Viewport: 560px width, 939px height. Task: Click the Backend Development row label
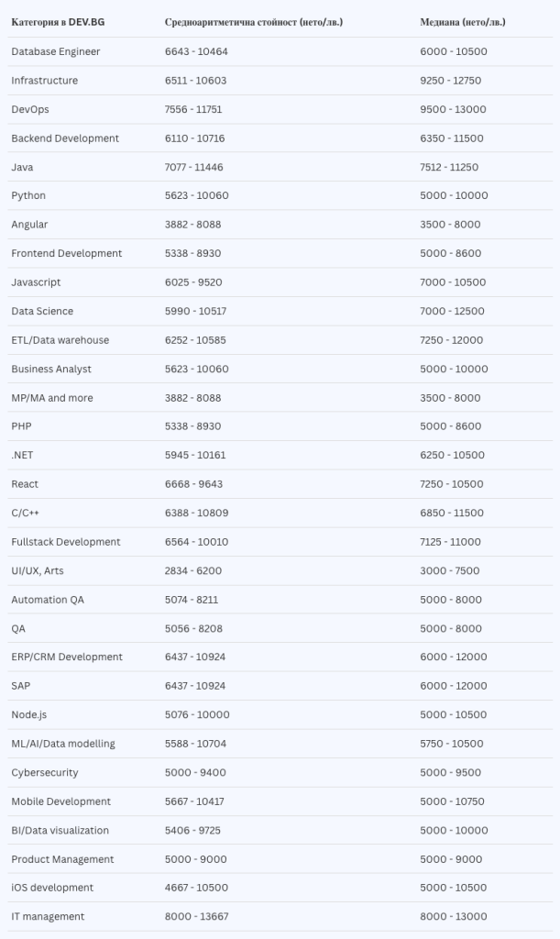tap(65, 138)
